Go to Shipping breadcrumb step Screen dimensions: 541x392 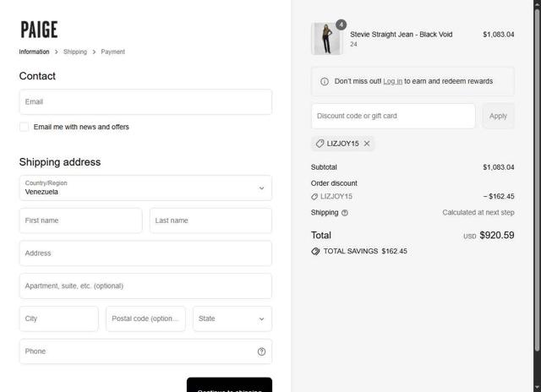click(x=75, y=52)
